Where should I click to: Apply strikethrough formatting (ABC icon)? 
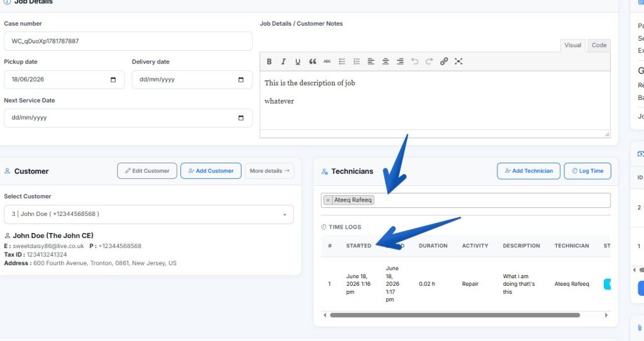[327, 62]
